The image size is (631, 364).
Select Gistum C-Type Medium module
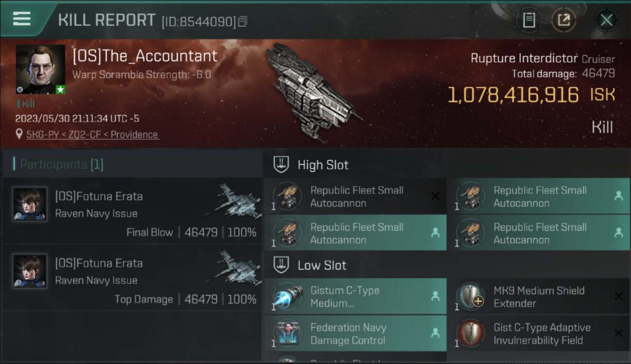[x=355, y=297]
